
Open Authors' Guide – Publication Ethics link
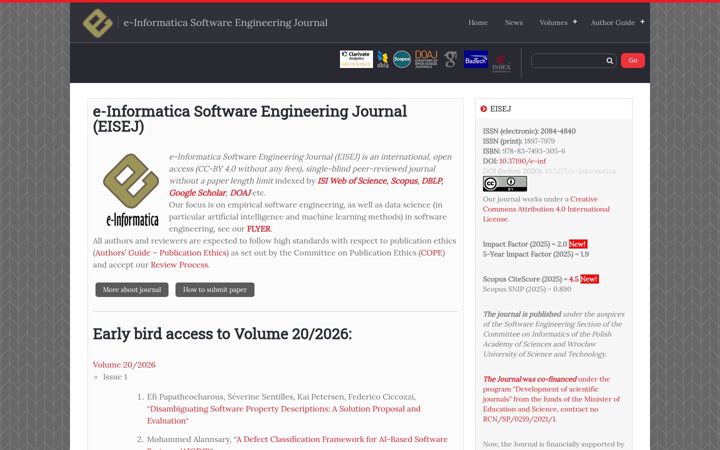click(162, 253)
